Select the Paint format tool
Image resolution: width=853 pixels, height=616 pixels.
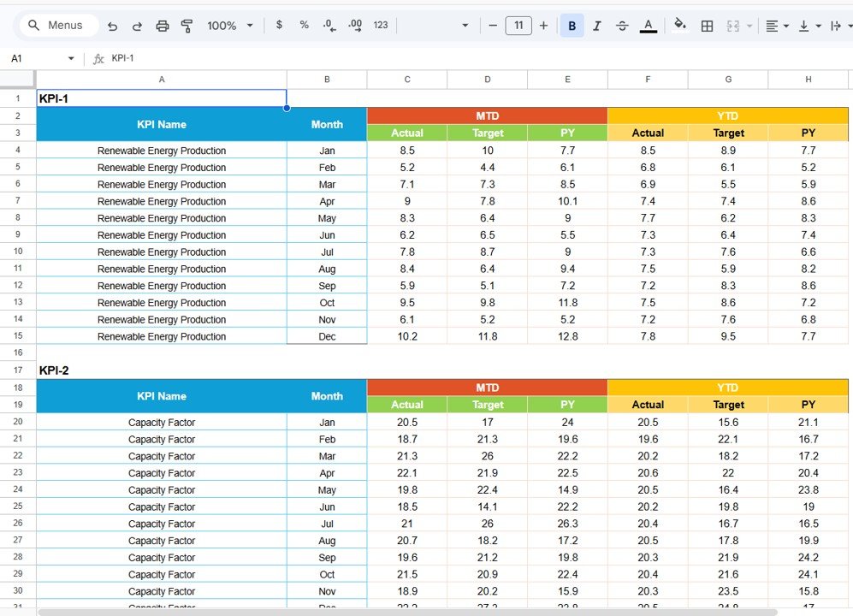(x=187, y=26)
